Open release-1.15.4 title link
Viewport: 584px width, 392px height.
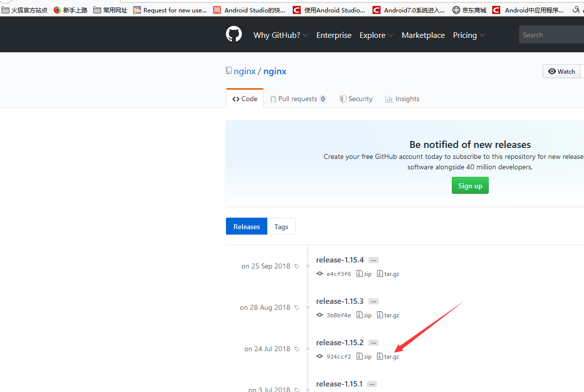click(340, 260)
